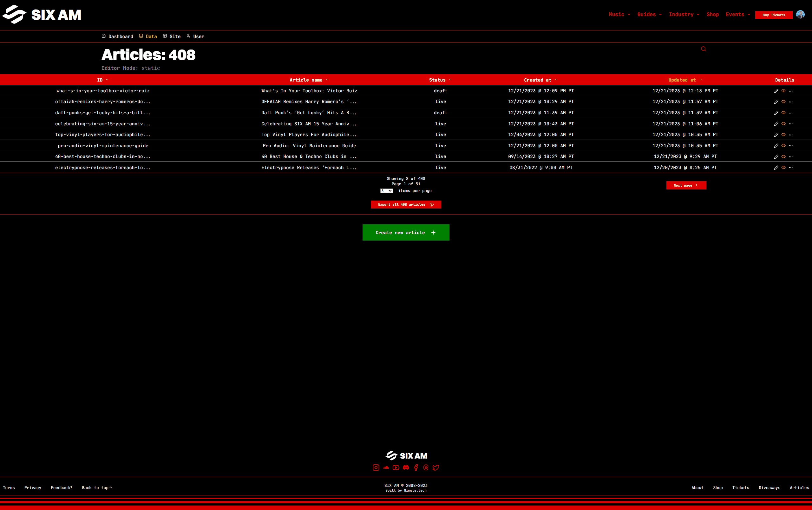
Task: Click the Buy Tickets button
Action: pos(774,15)
